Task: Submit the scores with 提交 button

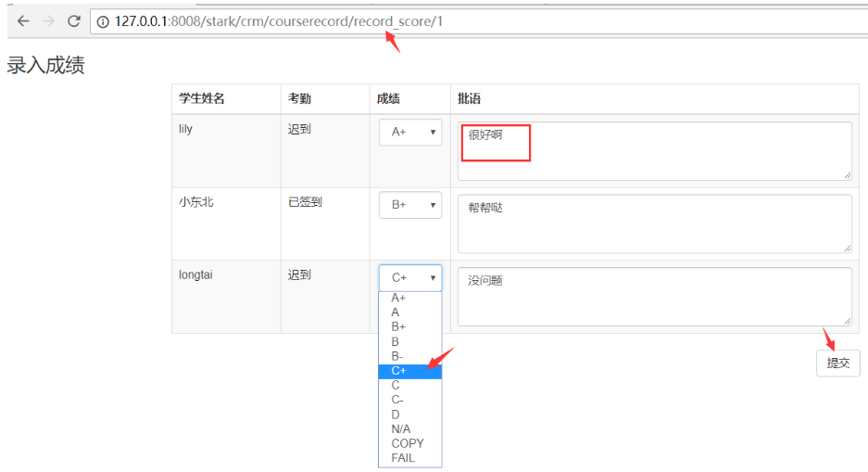Action: (x=838, y=364)
